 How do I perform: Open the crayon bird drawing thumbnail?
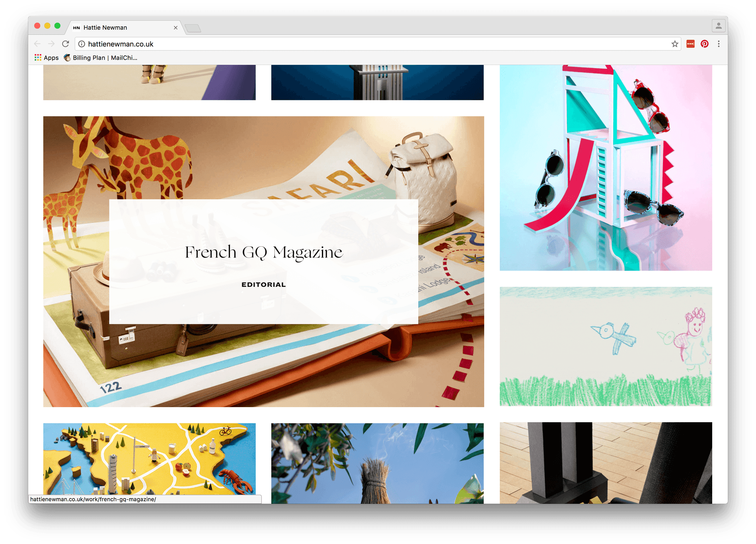click(x=606, y=346)
